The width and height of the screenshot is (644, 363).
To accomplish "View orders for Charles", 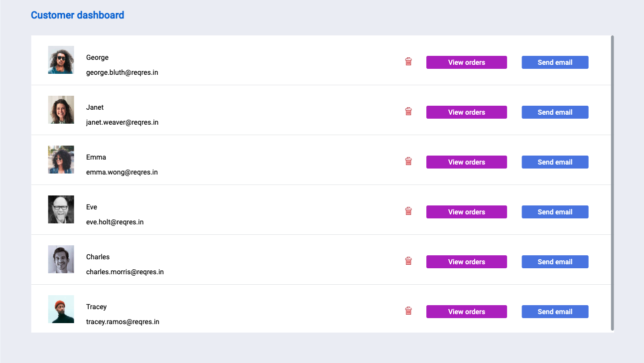I will point(466,262).
